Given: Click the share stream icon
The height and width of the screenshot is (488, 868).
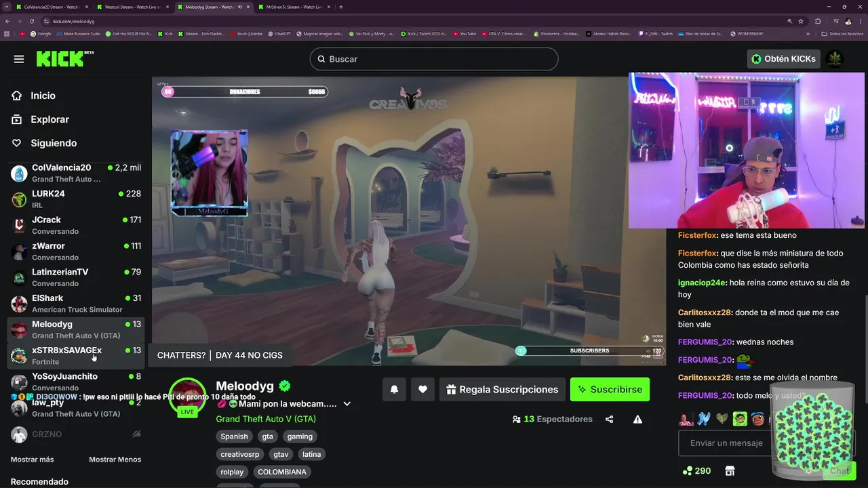Looking at the screenshot, I should tap(609, 420).
